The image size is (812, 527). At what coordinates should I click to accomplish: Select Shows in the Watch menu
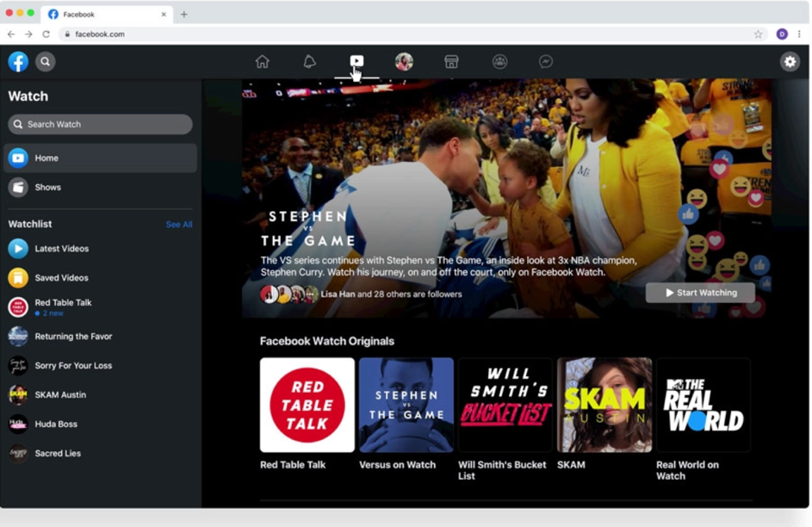[100, 187]
